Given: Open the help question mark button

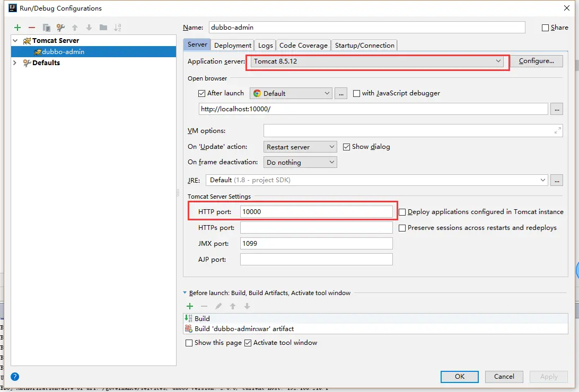Looking at the screenshot, I should (x=15, y=377).
